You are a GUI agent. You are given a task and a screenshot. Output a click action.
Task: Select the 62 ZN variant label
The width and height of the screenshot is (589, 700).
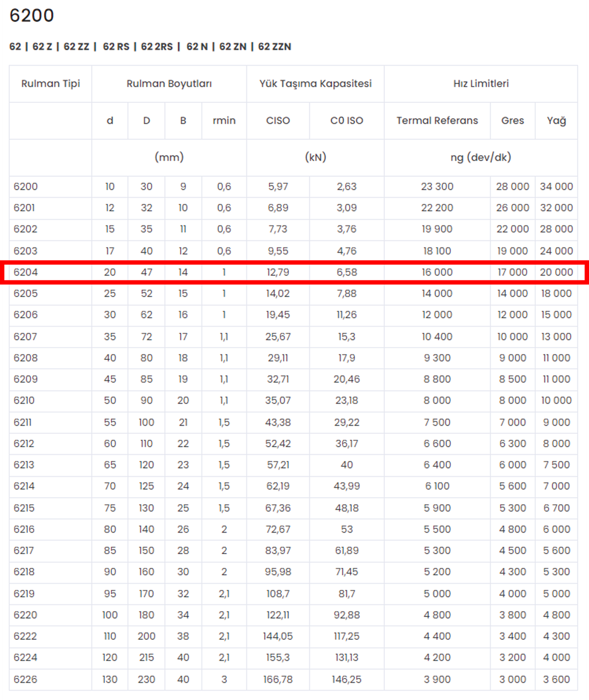click(x=232, y=47)
